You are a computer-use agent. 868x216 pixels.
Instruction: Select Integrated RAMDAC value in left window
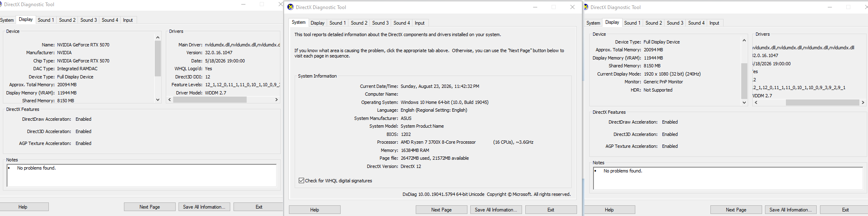(77, 69)
